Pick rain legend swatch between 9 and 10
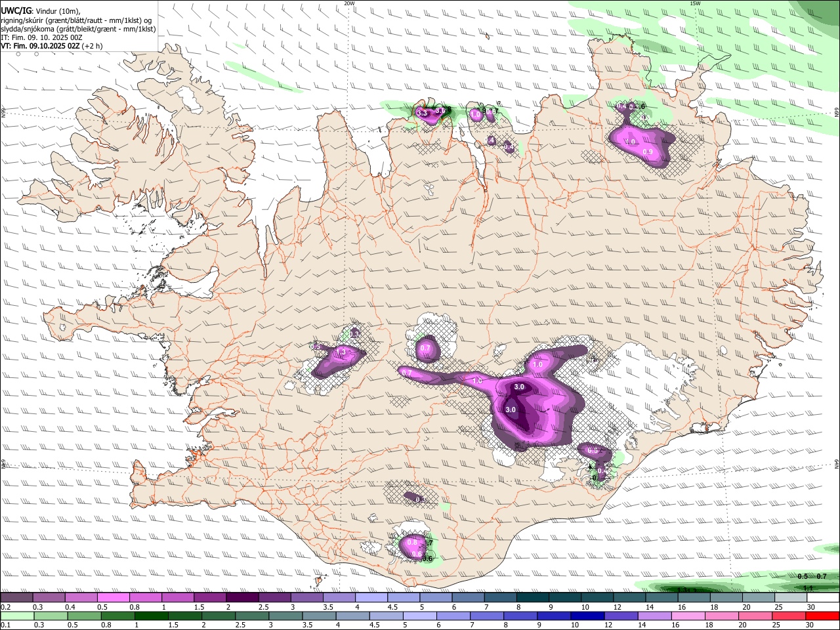 (555, 616)
